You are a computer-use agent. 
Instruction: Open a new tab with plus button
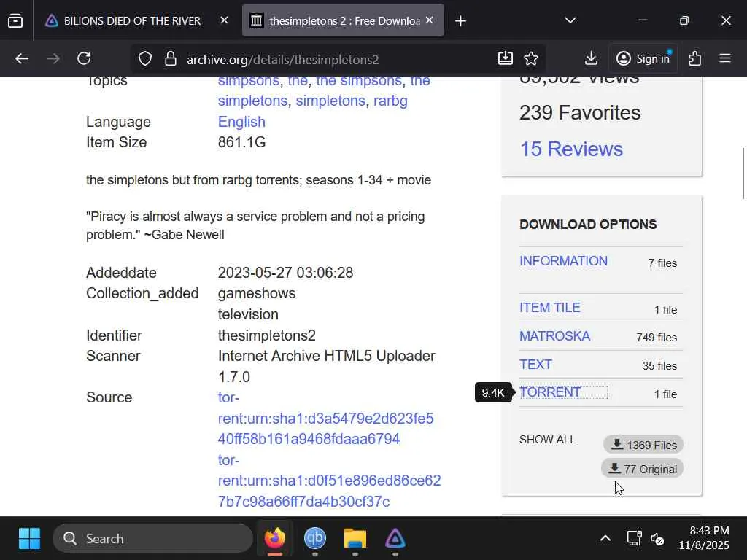click(x=460, y=21)
